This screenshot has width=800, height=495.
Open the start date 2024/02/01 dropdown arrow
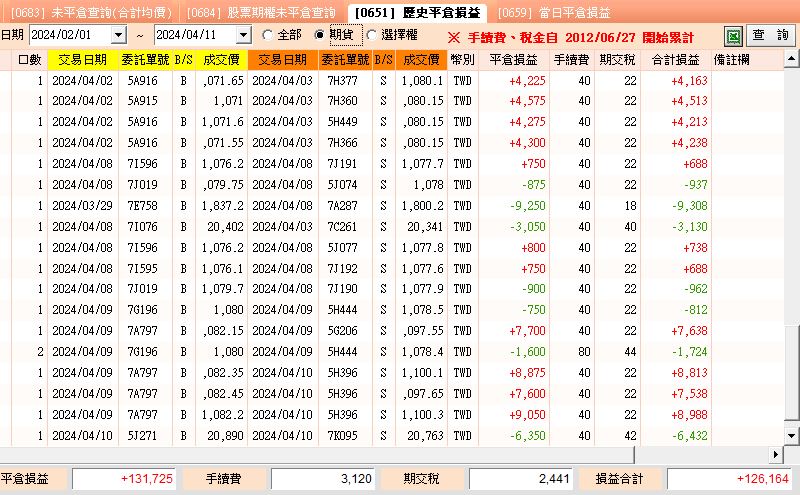point(119,36)
